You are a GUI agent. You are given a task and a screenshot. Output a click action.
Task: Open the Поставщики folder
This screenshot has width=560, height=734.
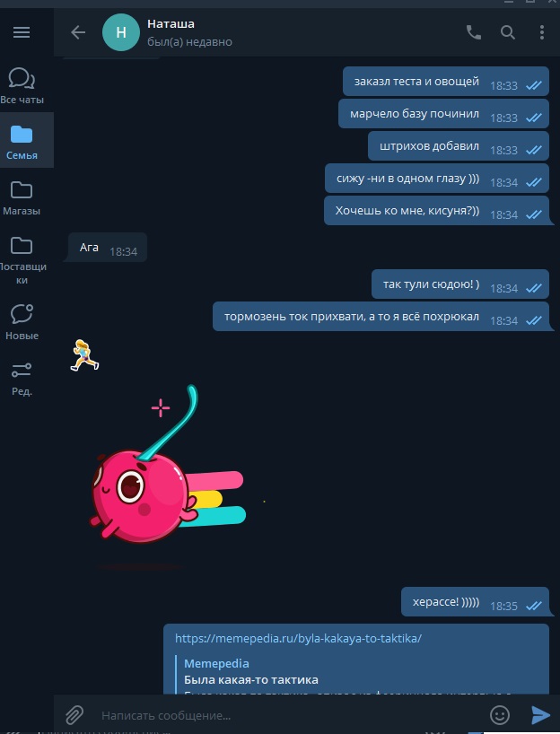tap(22, 260)
